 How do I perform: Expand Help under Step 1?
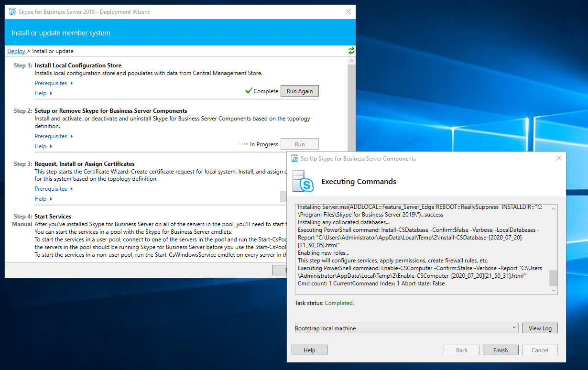[44, 93]
